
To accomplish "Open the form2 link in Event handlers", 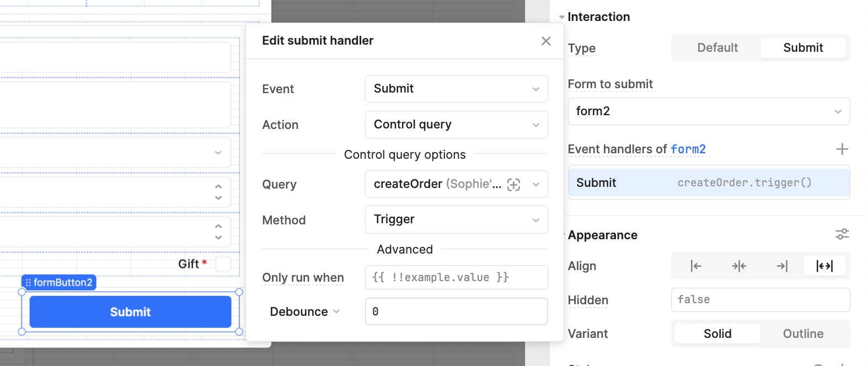I will click(688, 149).
